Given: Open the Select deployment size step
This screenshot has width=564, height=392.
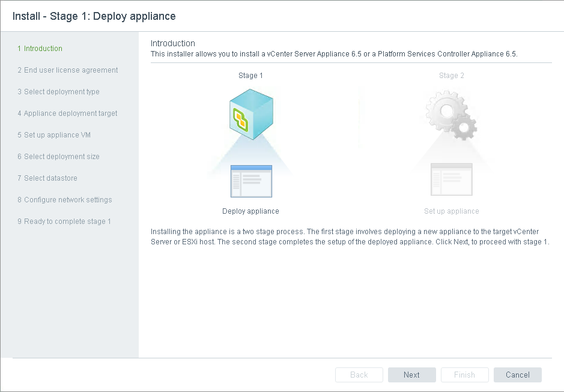Looking at the screenshot, I should pos(58,157).
